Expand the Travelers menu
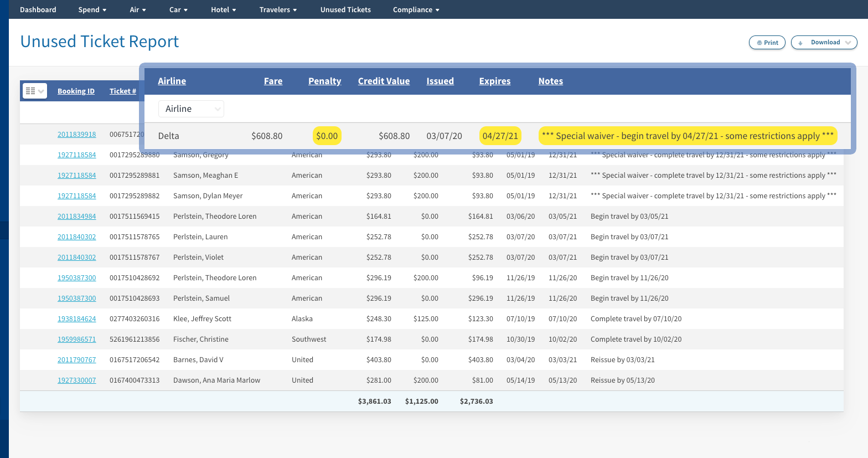Viewport: 868px width, 458px height. (278, 10)
